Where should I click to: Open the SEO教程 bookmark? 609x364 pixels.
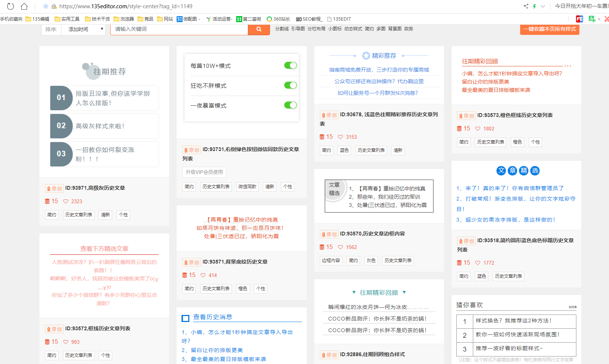click(x=309, y=19)
